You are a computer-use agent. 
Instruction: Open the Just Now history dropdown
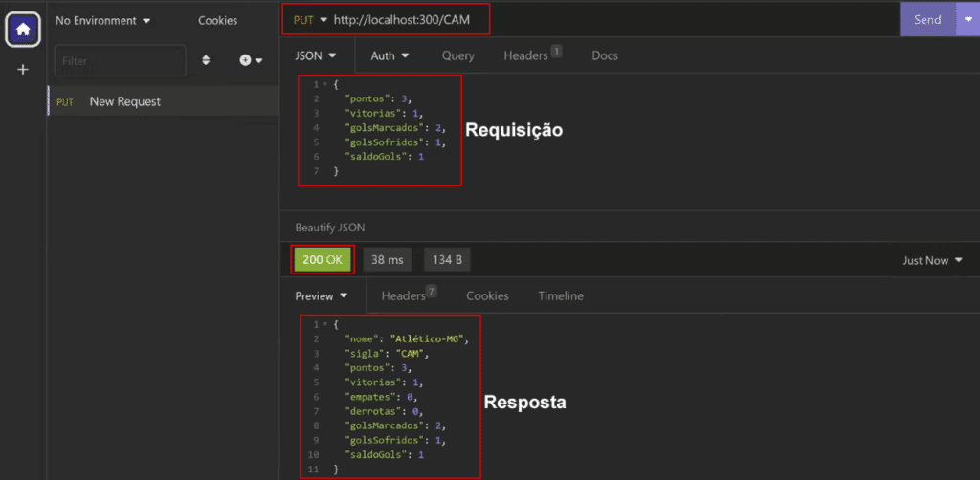pyautogui.click(x=932, y=260)
